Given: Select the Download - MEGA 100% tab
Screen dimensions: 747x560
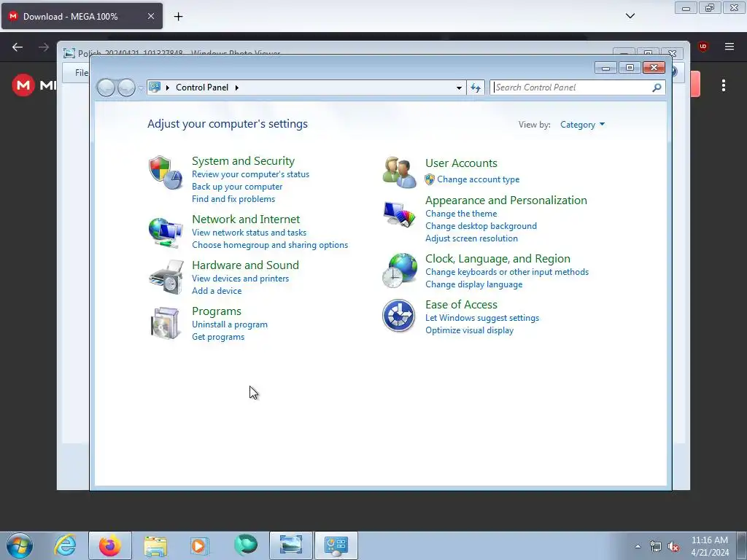Looking at the screenshot, I should 82,16.
